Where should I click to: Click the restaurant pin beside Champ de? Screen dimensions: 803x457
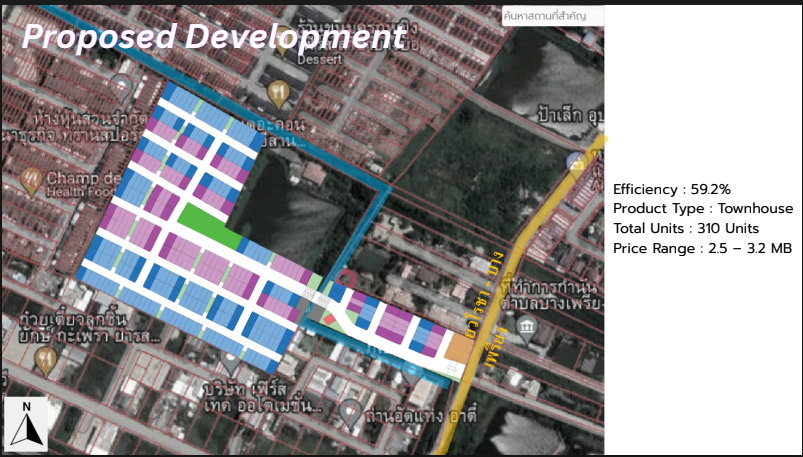click(x=32, y=181)
